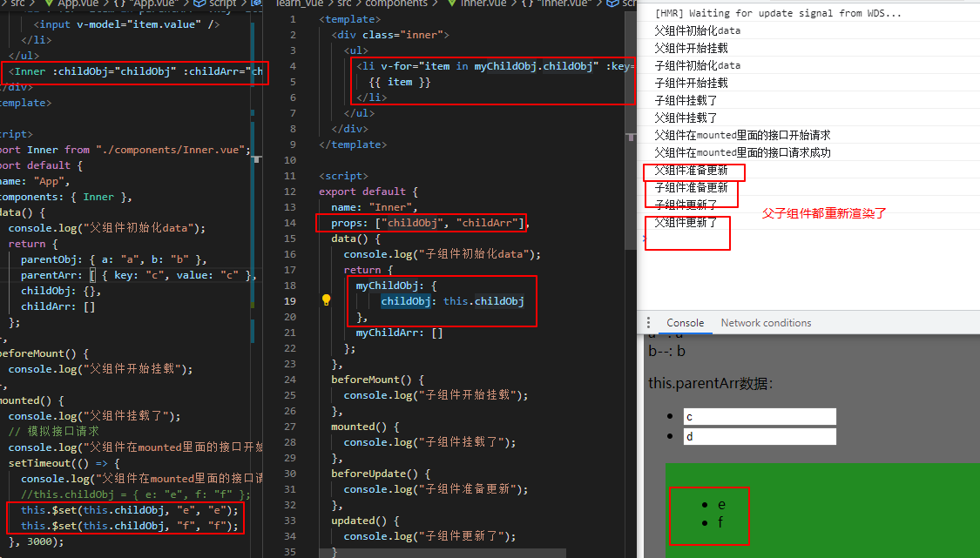Click list item 'f' in the green box
980x558 pixels.
click(x=720, y=522)
